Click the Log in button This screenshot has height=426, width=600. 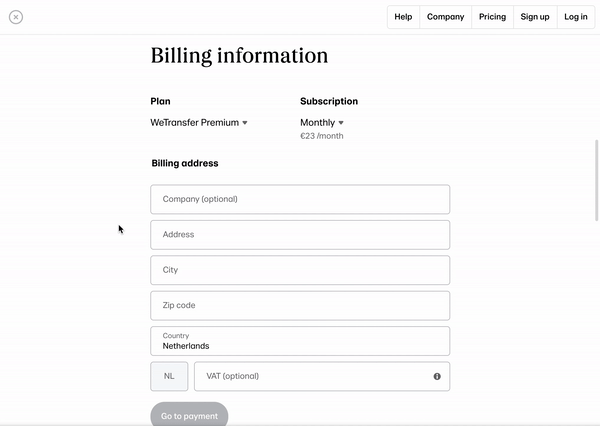576,17
